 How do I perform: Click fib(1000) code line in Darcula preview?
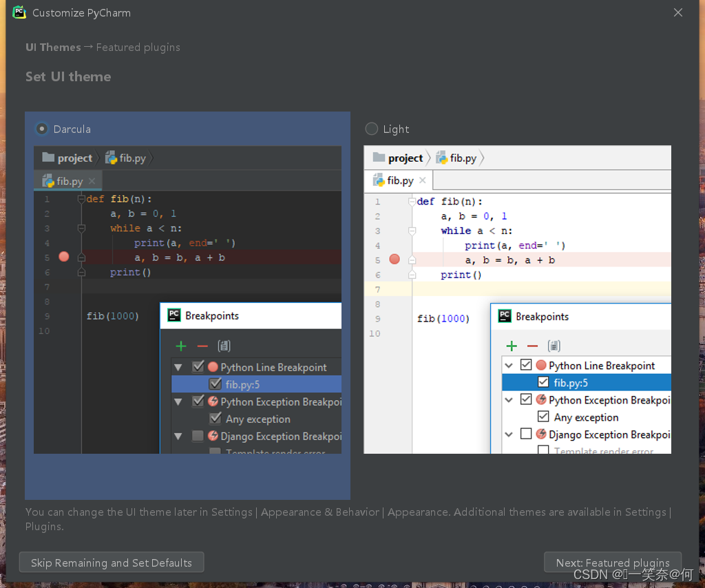[112, 316]
